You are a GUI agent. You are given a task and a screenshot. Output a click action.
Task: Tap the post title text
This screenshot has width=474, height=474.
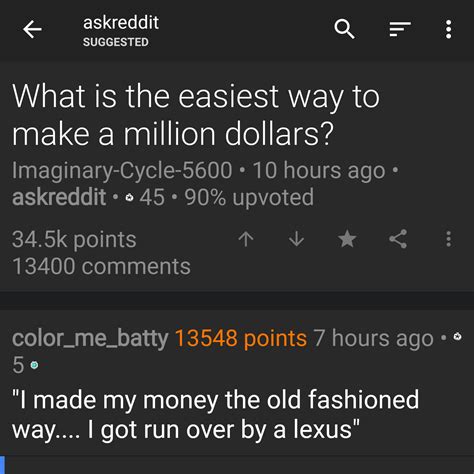coord(196,115)
